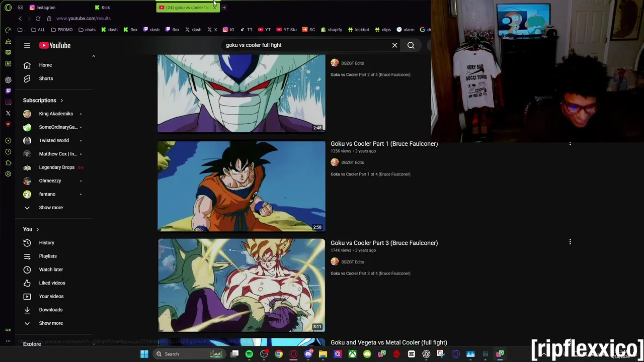Go back with the browser back arrow
Screen dimensions: 644x362
click(x=20, y=19)
